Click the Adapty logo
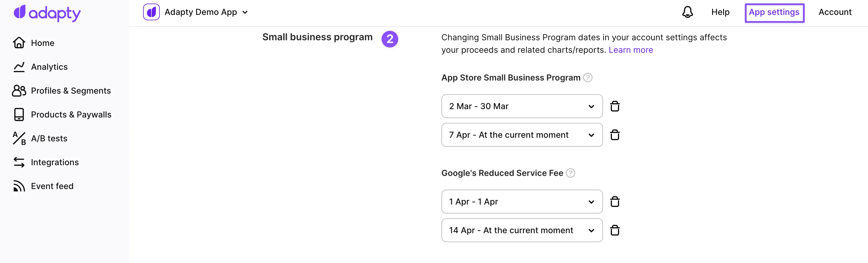Screen dimensions: 868x263 [47, 13]
